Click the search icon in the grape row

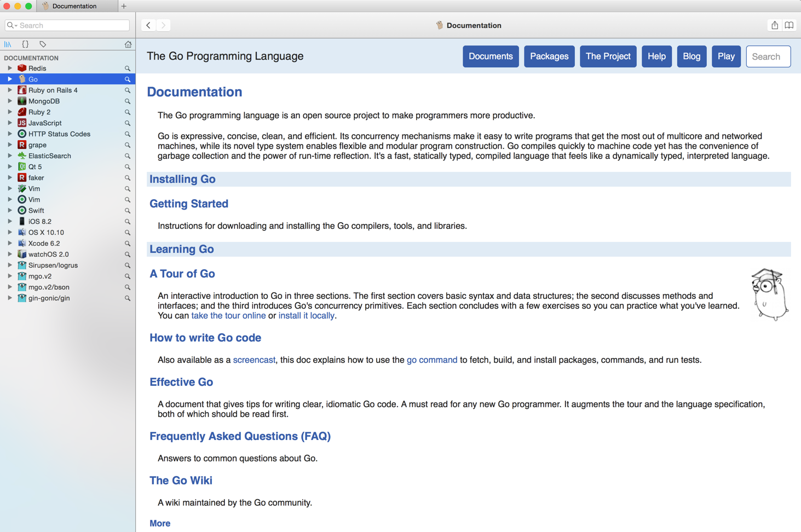coord(128,145)
